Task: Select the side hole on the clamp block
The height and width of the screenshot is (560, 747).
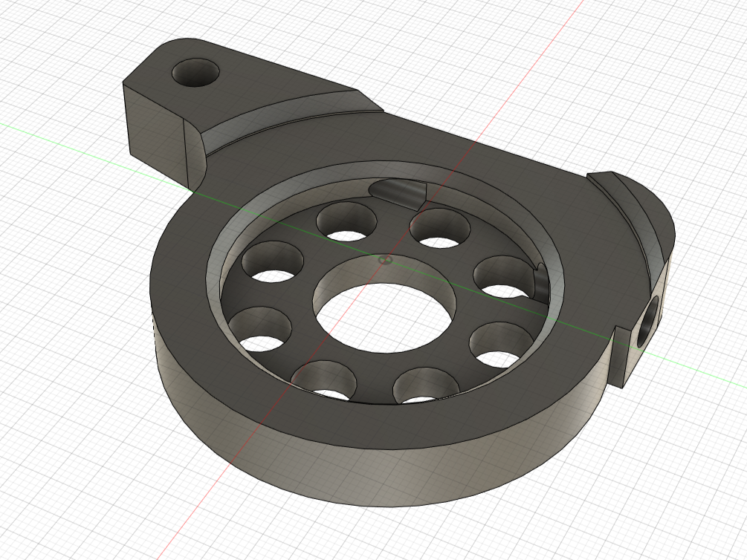Action: pyautogui.click(x=647, y=322)
